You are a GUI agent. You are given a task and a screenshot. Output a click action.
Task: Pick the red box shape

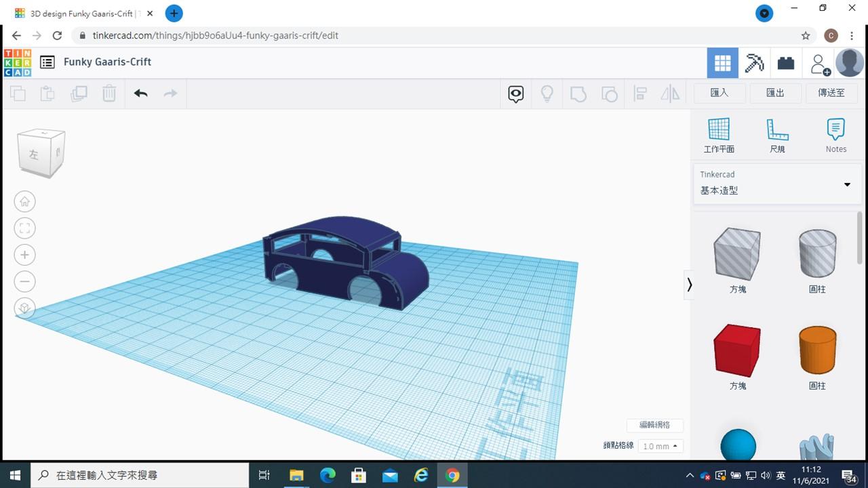pos(737,350)
